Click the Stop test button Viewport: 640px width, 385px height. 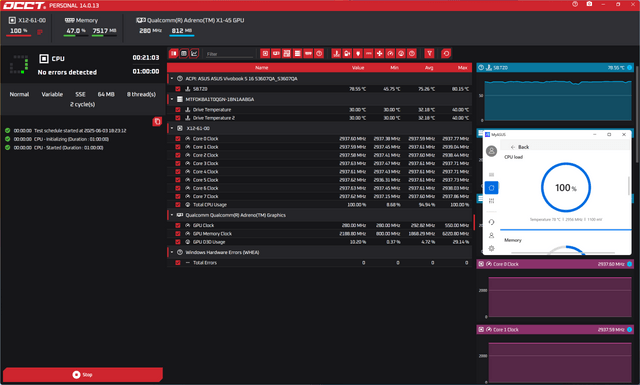pos(83,374)
